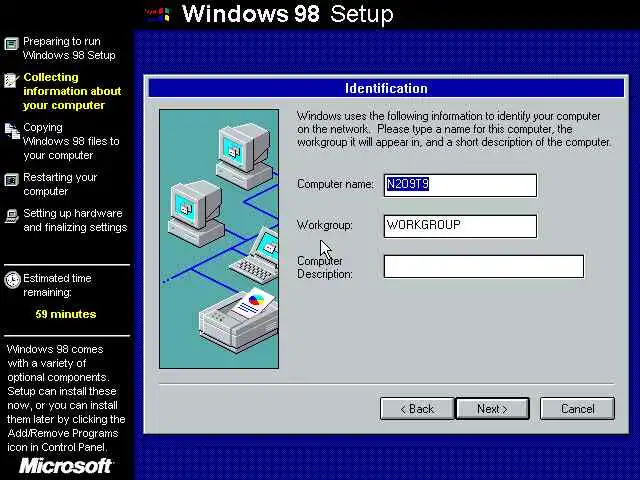The height and width of the screenshot is (480, 640).
Task: Go back with the Back button
Action: (417, 409)
